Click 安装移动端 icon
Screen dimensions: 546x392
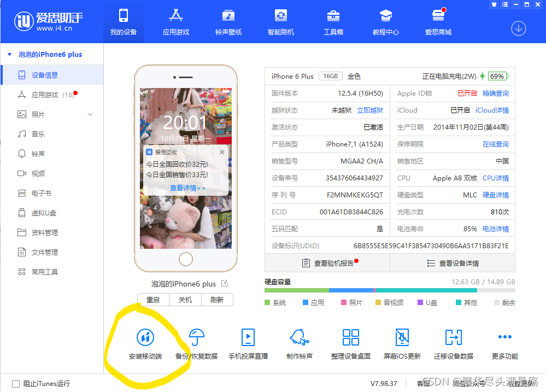tap(145, 337)
